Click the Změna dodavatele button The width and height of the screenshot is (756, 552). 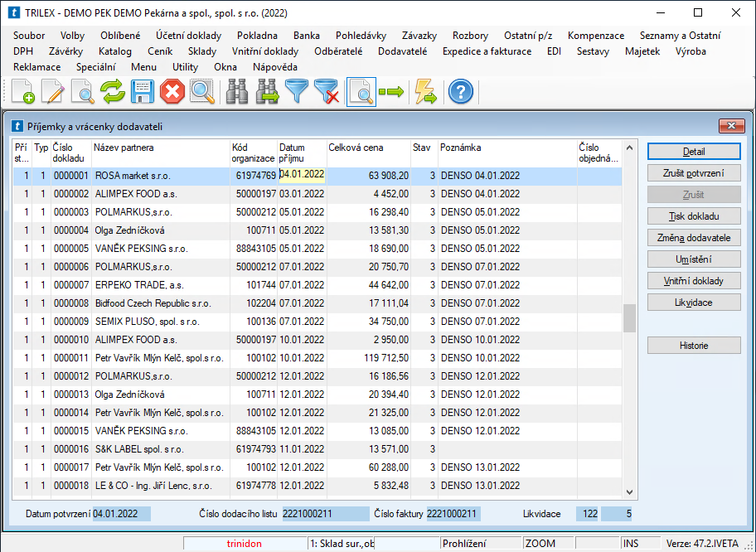(x=694, y=238)
